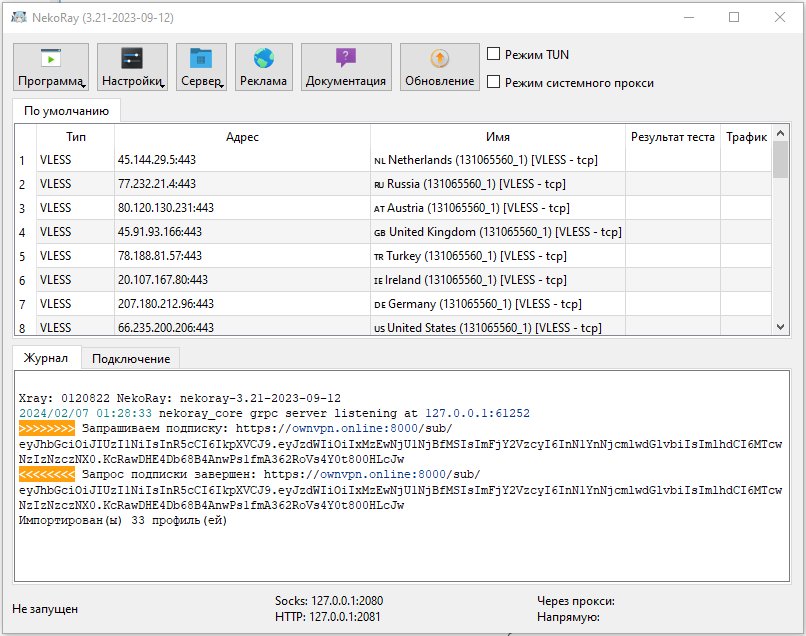Click the 127.0.0.1:61252 log link
The height and width of the screenshot is (636, 806).
click(477, 413)
